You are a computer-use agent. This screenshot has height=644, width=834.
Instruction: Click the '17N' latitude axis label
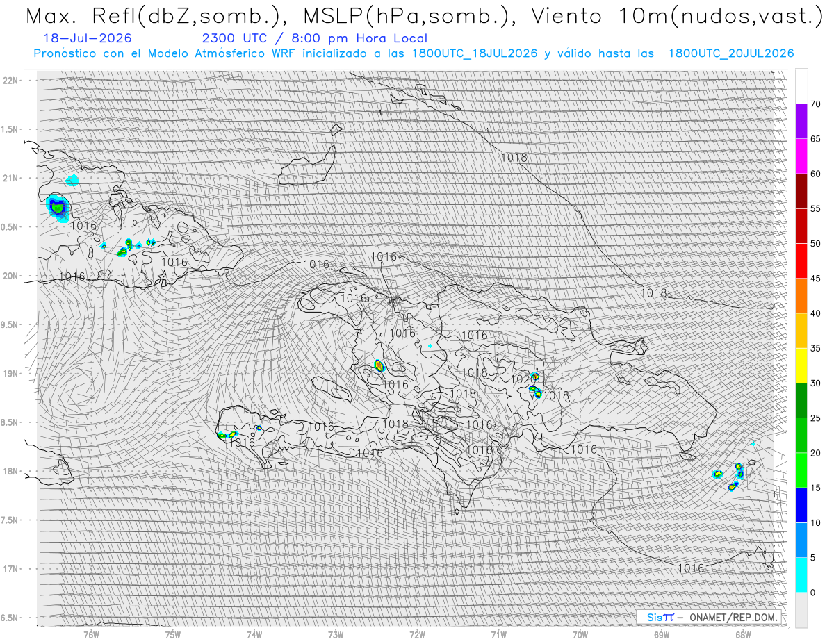tap(11, 569)
